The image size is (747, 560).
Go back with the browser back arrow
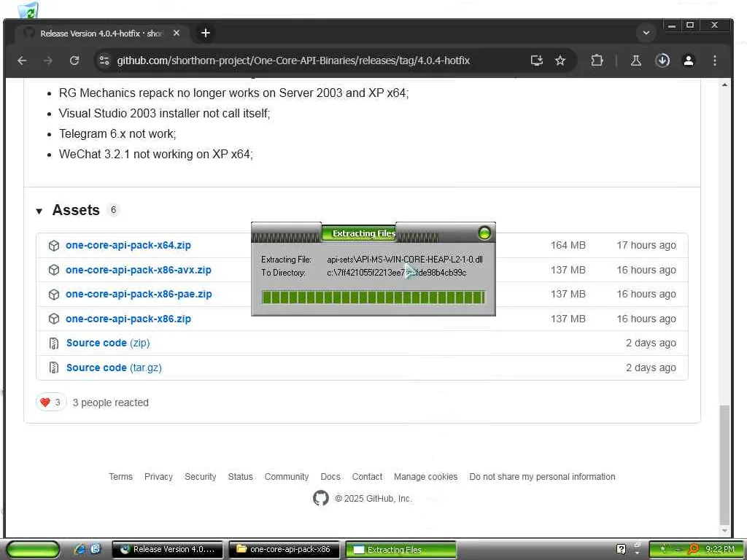[x=22, y=61]
